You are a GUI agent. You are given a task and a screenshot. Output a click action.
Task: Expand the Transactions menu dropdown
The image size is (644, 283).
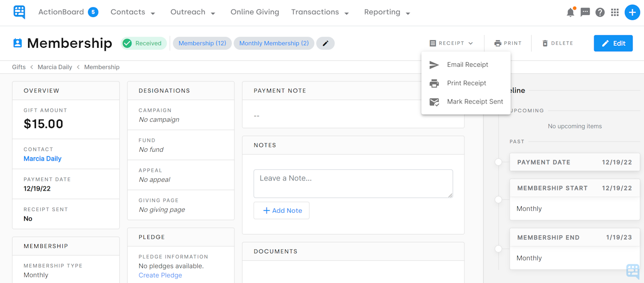click(x=347, y=13)
